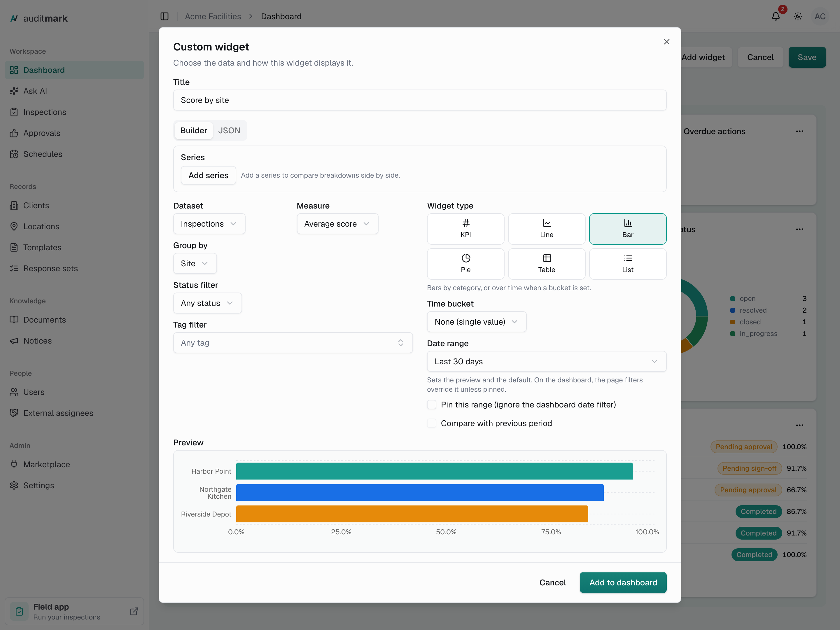Select the List widget type
840x630 pixels.
tap(627, 264)
